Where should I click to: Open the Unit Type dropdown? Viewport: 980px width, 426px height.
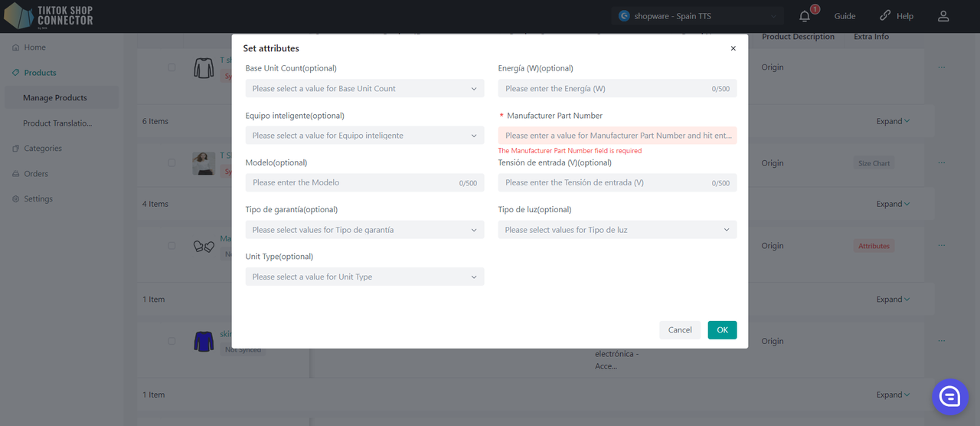(x=364, y=277)
